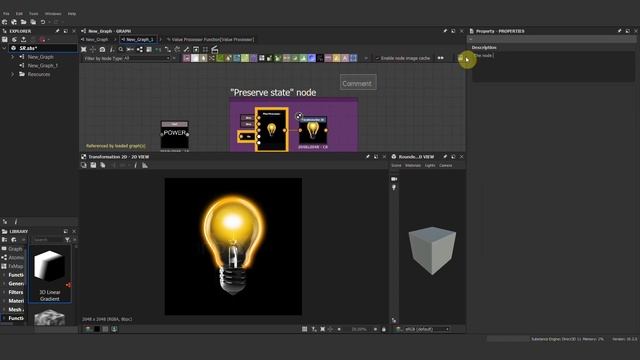Select New_Graph_1 in Explorer tree

coord(42,65)
